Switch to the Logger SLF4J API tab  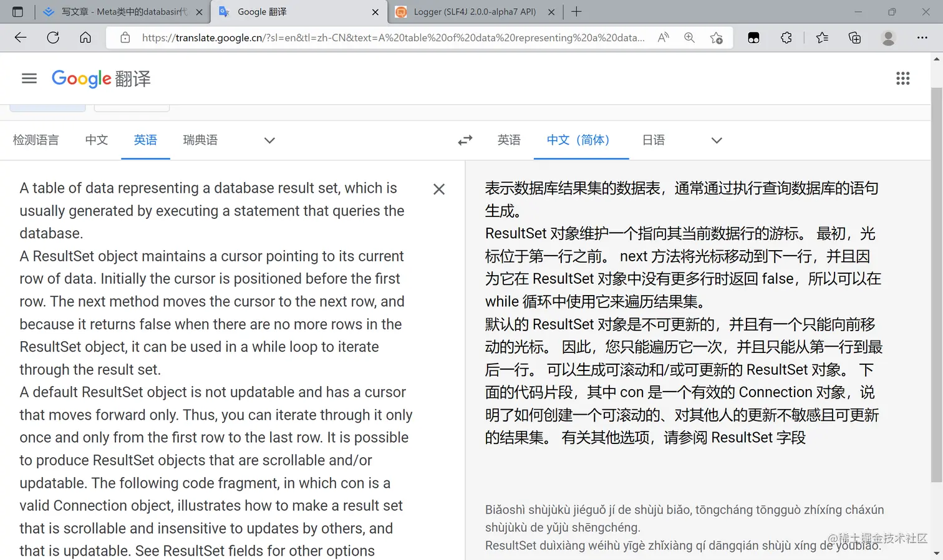pyautogui.click(x=475, y=12)
